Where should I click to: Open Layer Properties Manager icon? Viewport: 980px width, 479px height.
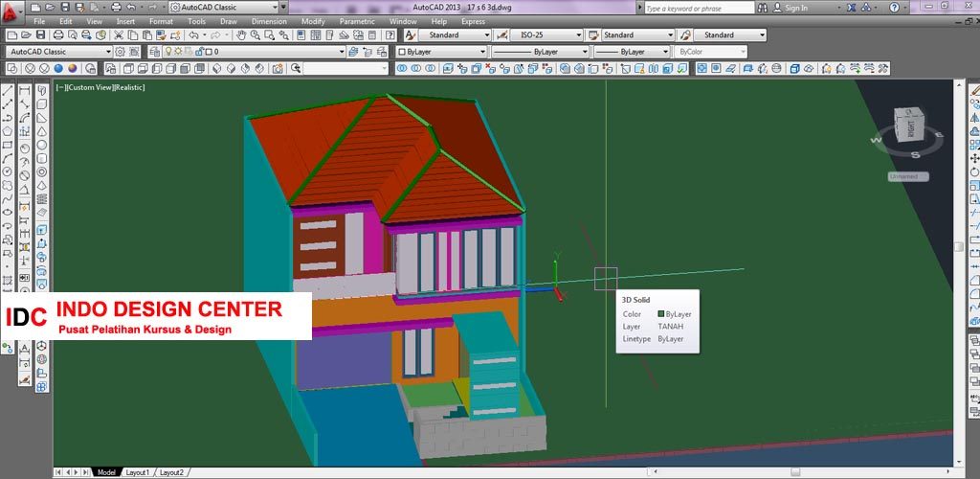click(x=154, y=52)
